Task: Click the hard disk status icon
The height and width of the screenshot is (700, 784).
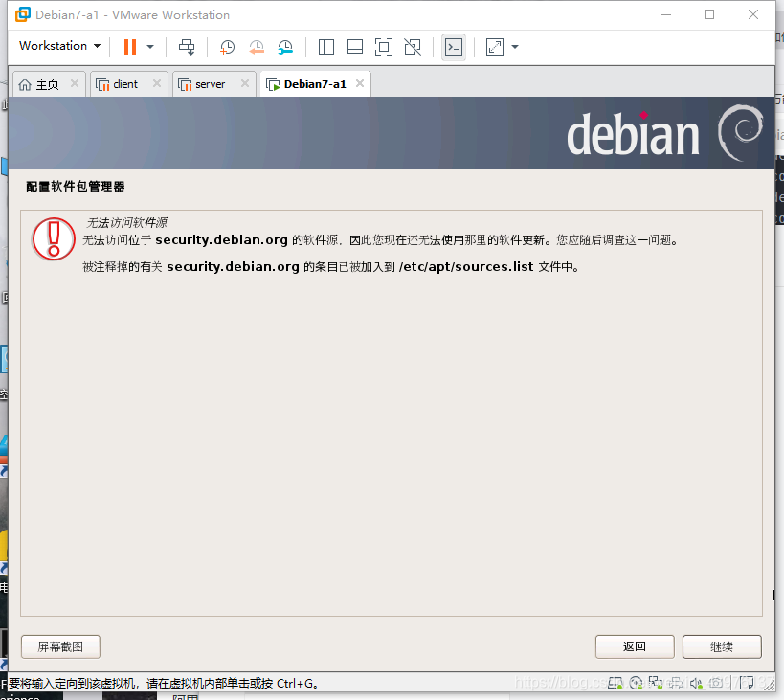Action: 616,683
